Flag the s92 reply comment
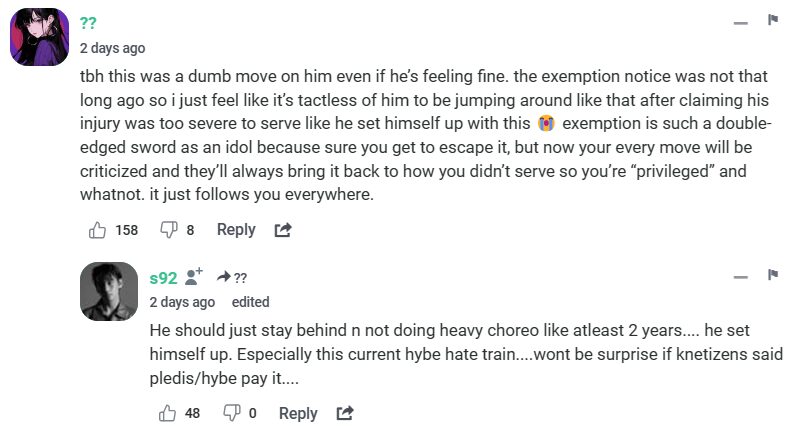Viewport: 800px width, 431px height. click(773, 275)
